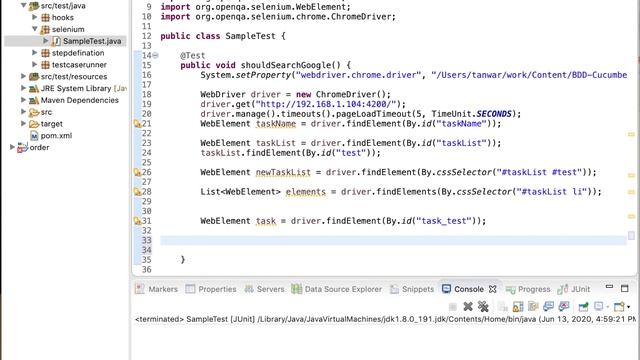Click cursor position marker in overview ruler

(631, 236)
